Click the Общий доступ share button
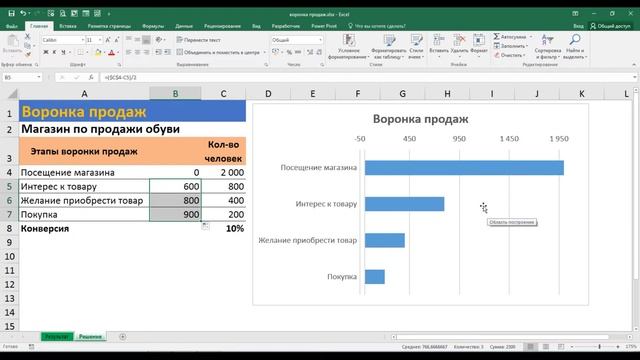 click(x=611, y=26)
